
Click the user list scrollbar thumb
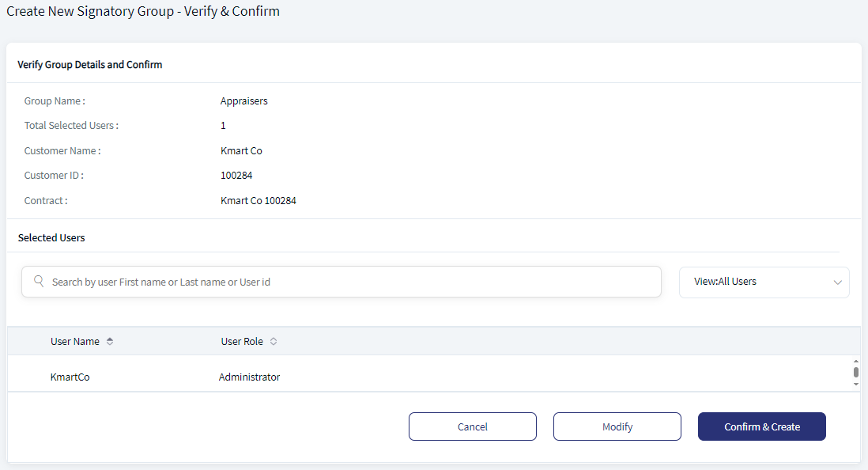click(856, 372)
